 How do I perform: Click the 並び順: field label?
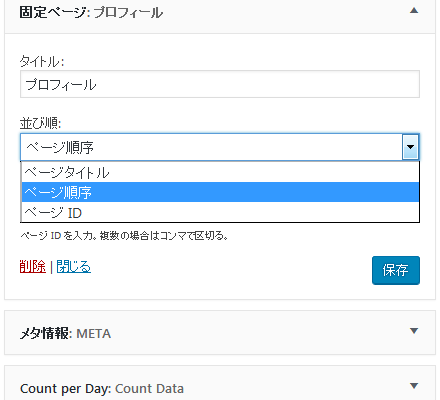tap(40, 123)
